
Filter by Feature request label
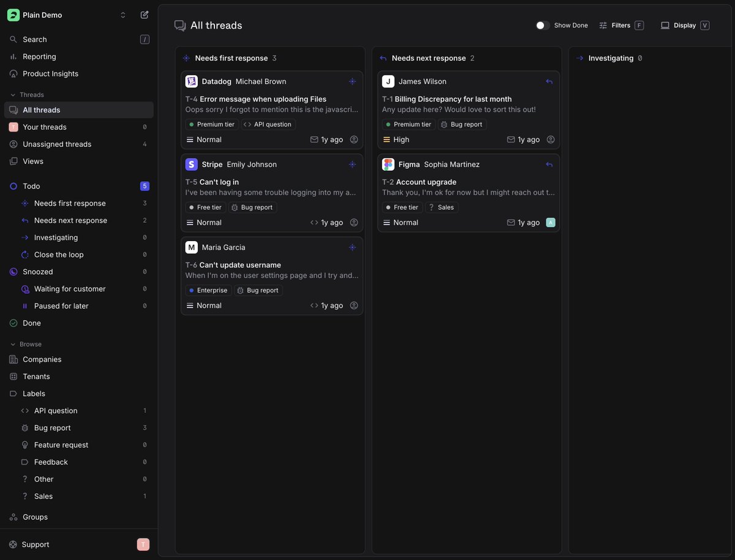[x=85, y=445]
